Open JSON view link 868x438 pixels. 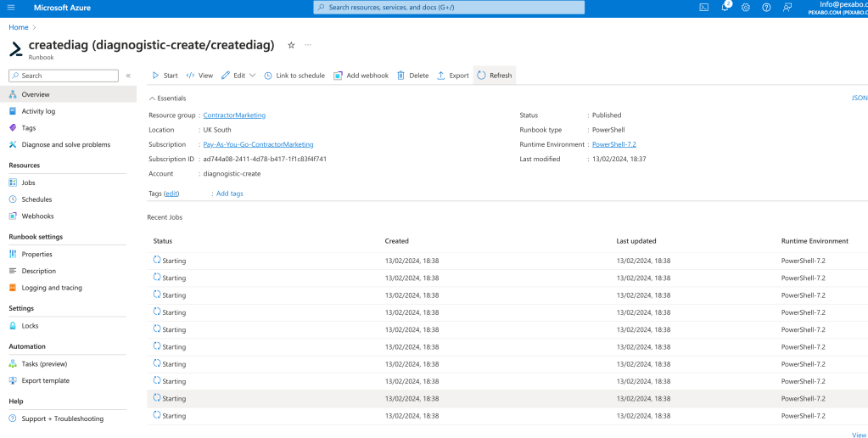tap(860, 98)
